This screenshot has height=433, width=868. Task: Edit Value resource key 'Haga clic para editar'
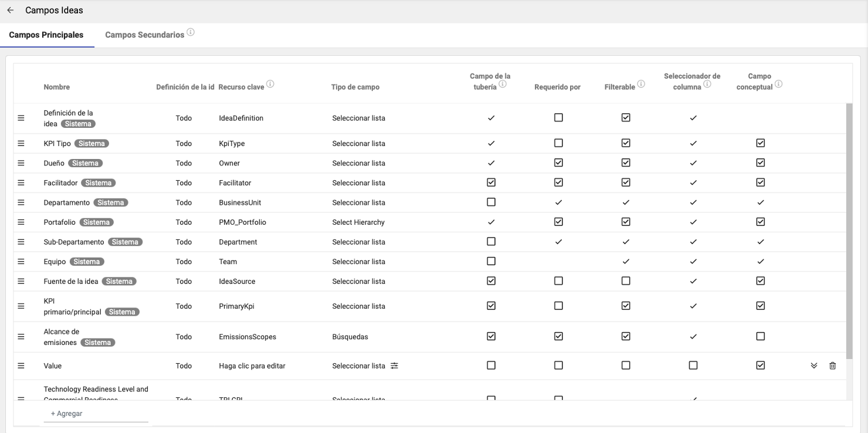(x=252, y=366)
